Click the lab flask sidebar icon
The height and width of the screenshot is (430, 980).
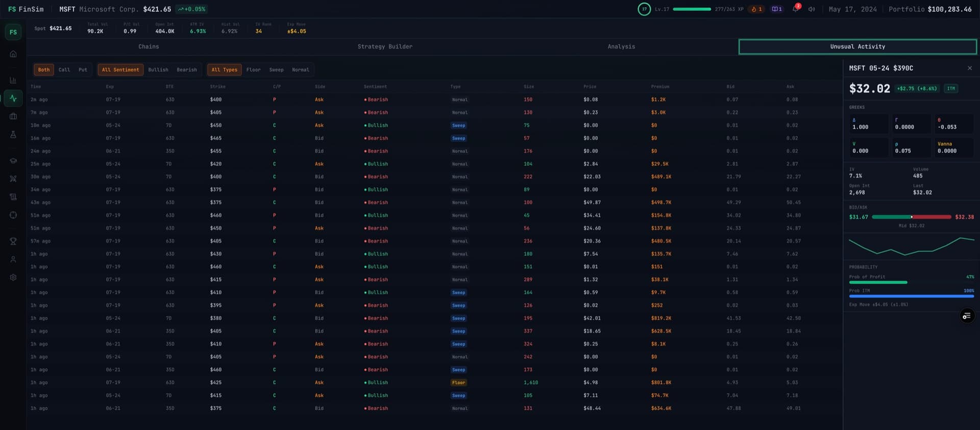pyautogui.click(x=13, y=135)
